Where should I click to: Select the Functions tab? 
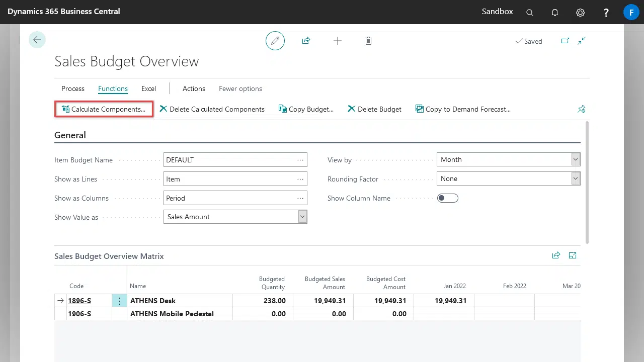[113, 88]
